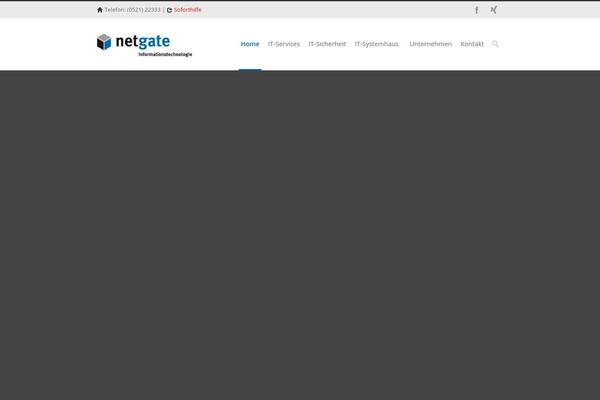
Task: Click the netgate cube logo
Action: tap(104, 42)
